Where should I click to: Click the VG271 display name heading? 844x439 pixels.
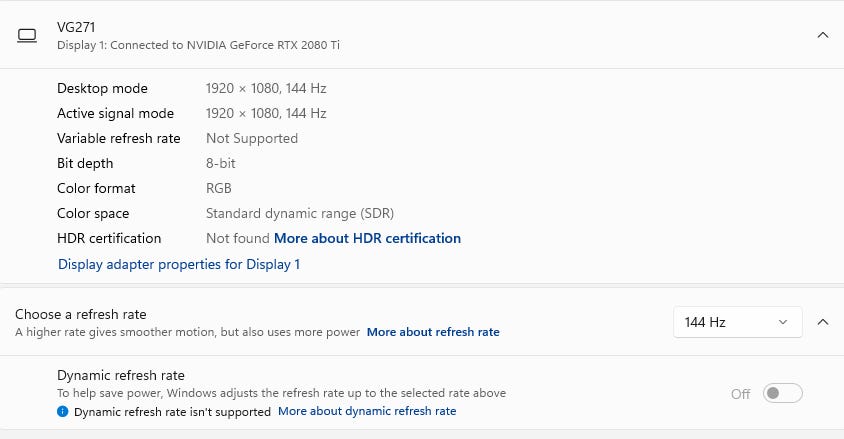coord(76,27)
